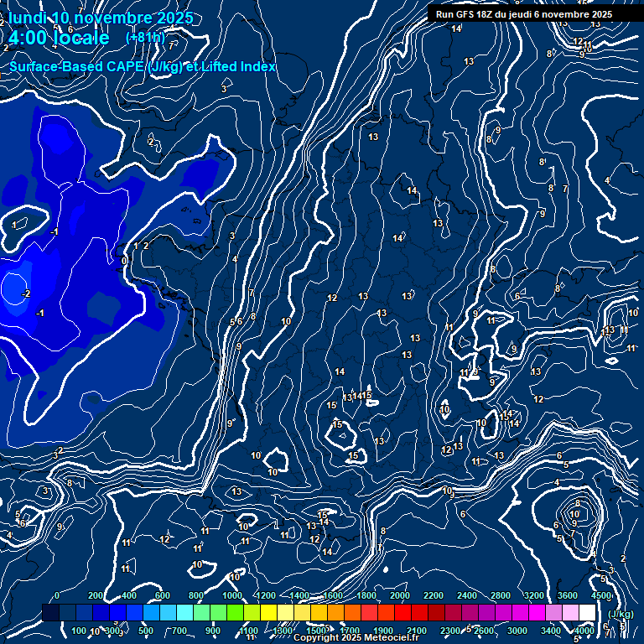
Task: Pick the red 2000–2100 legend swatch
Action: (x=402, y=612)
